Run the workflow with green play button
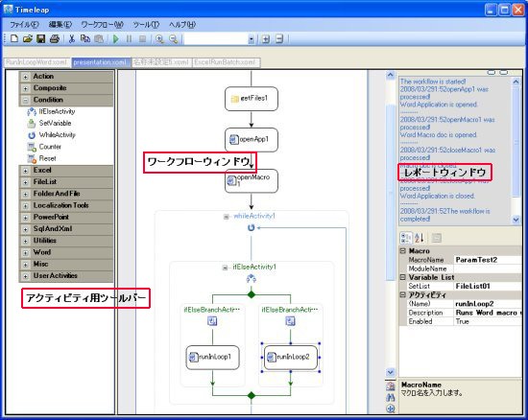 (x=116, y=38)
